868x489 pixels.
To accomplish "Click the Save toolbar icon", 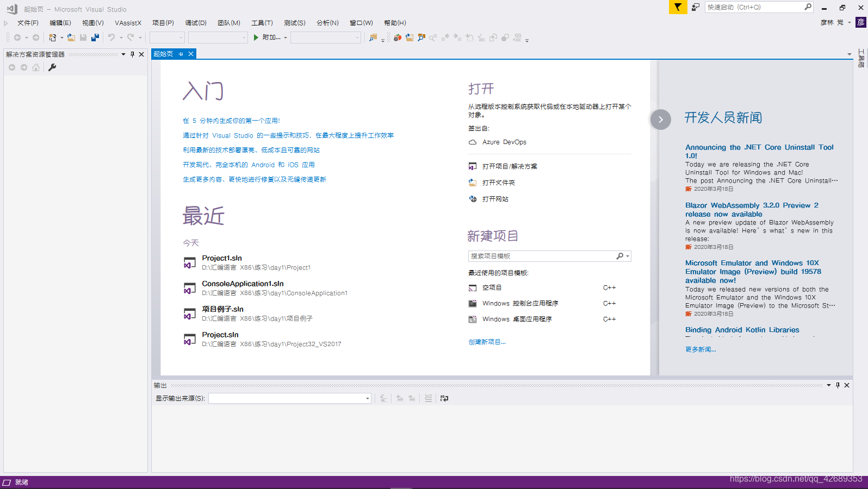I will [x=83, y=37].
